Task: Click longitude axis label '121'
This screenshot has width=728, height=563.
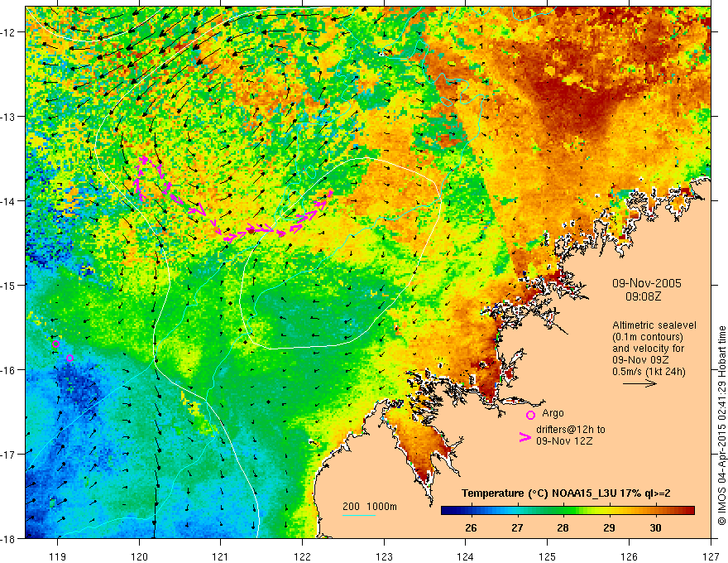Action: pyautogui.click(x=221, y=556)
